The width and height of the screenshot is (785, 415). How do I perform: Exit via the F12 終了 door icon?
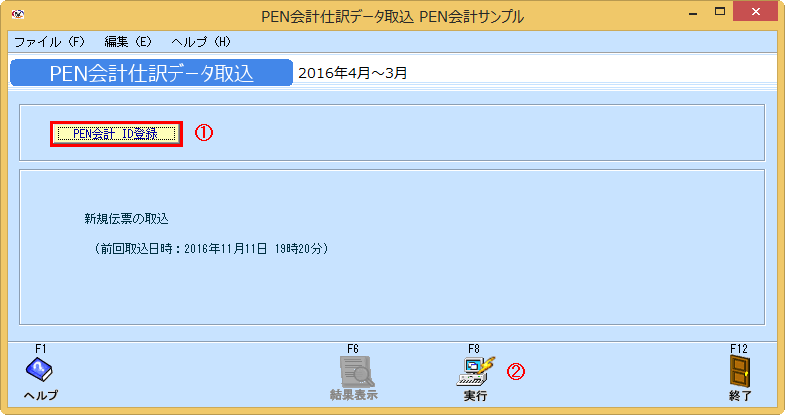click(x=740, y=371)
